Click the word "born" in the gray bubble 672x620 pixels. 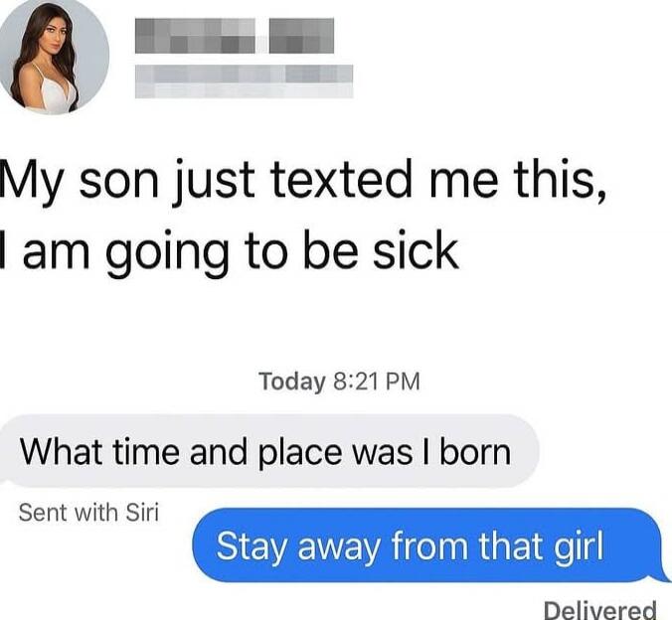[475, 452]
